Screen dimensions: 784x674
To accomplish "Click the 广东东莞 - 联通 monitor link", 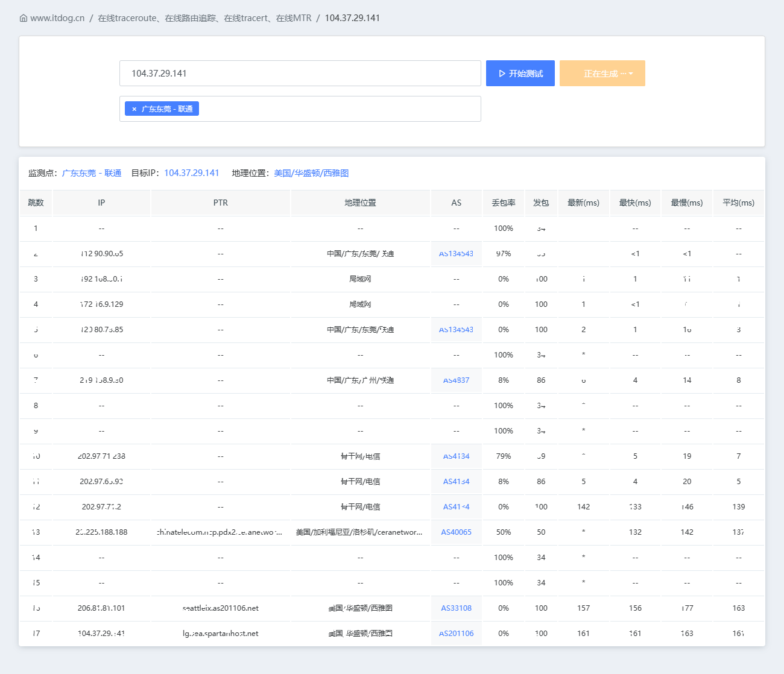I will [92, 173].
